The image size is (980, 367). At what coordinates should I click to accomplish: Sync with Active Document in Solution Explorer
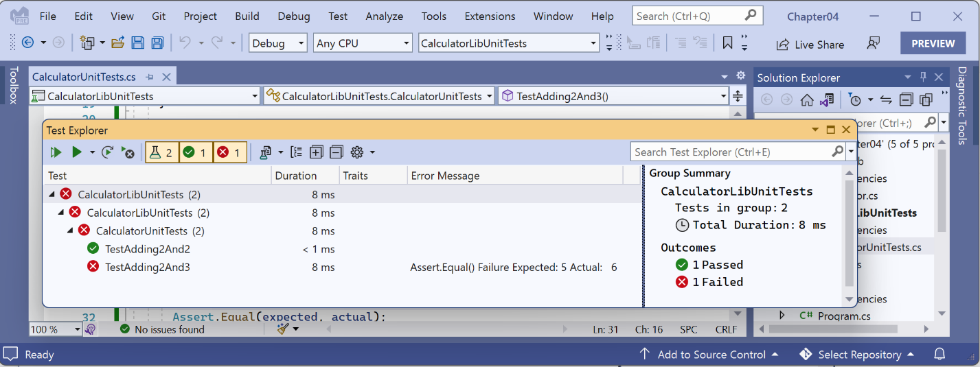click(x=886, y=100)
